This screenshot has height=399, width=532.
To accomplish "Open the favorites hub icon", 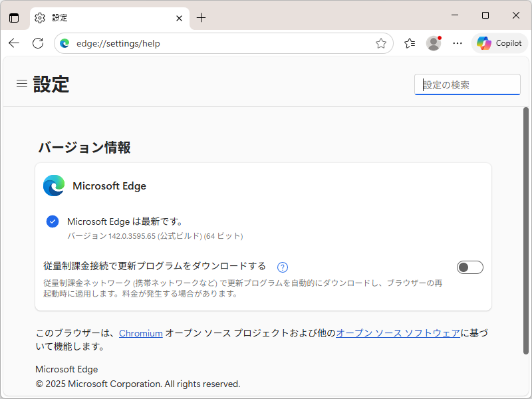I will click(x=409, y=43).
